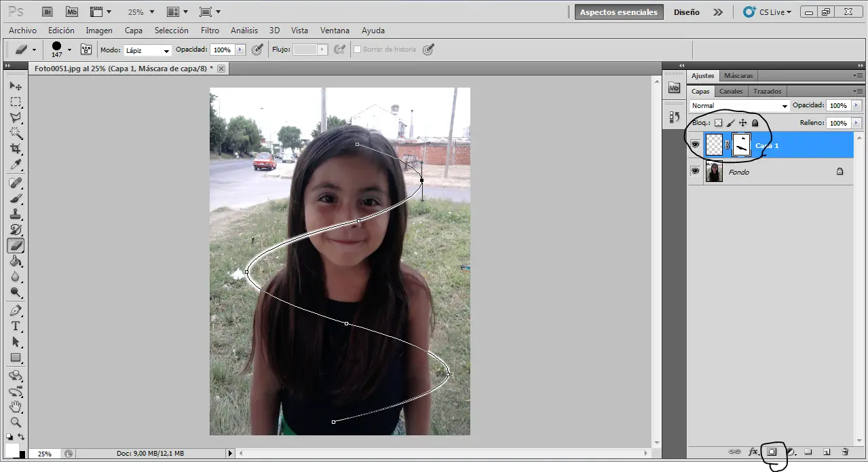Select the 3D Orbit camera tool
Image resolution: width=868 pixels, height=472 pixels.
[16, 391]
